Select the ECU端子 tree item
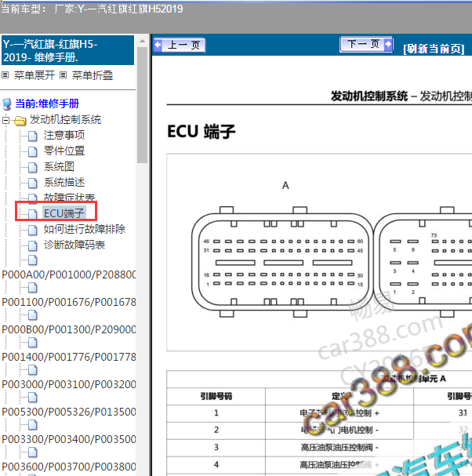Viewport: 472px width, 476px height. click(64, 213)
